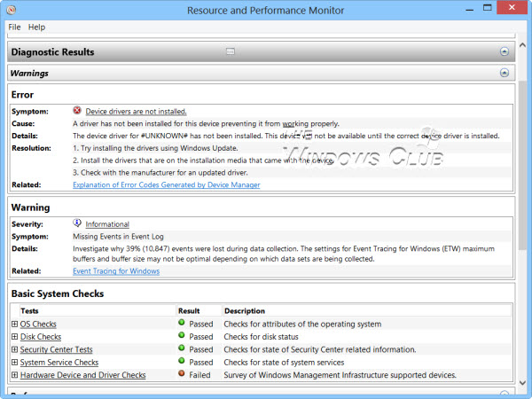The image size is (532, 399).
Task: Click green status dot for System Service Checks
Action: pyautogui.click(x=182, y=361)
